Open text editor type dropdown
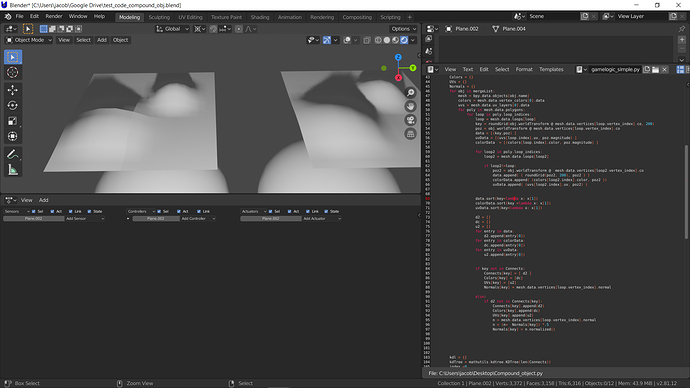Viewport: 690px width, 388px height. [433, 70]
